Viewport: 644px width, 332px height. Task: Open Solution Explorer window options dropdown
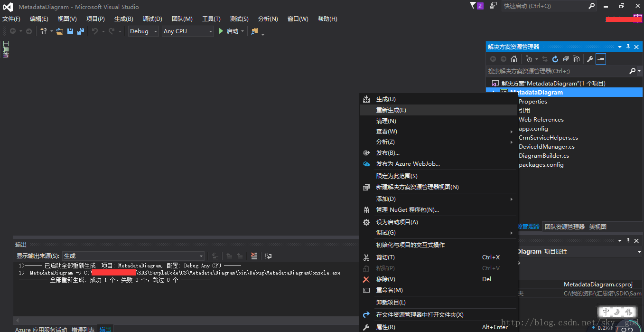(x=620, y=47)
